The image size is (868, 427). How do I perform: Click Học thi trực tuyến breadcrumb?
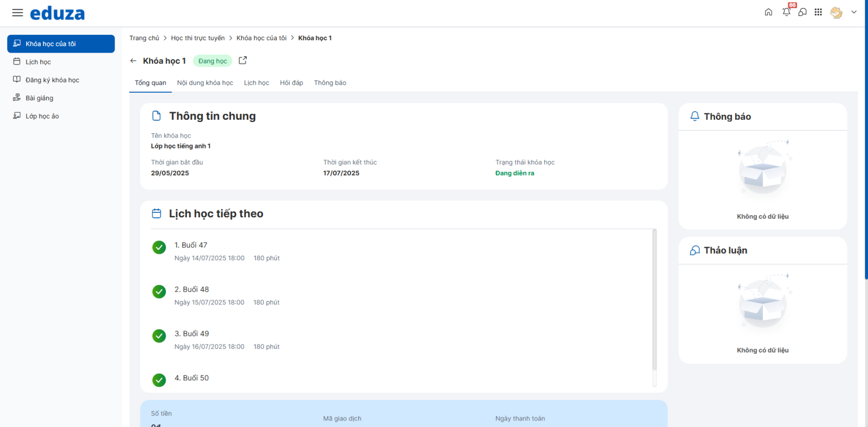pos(197,38)
